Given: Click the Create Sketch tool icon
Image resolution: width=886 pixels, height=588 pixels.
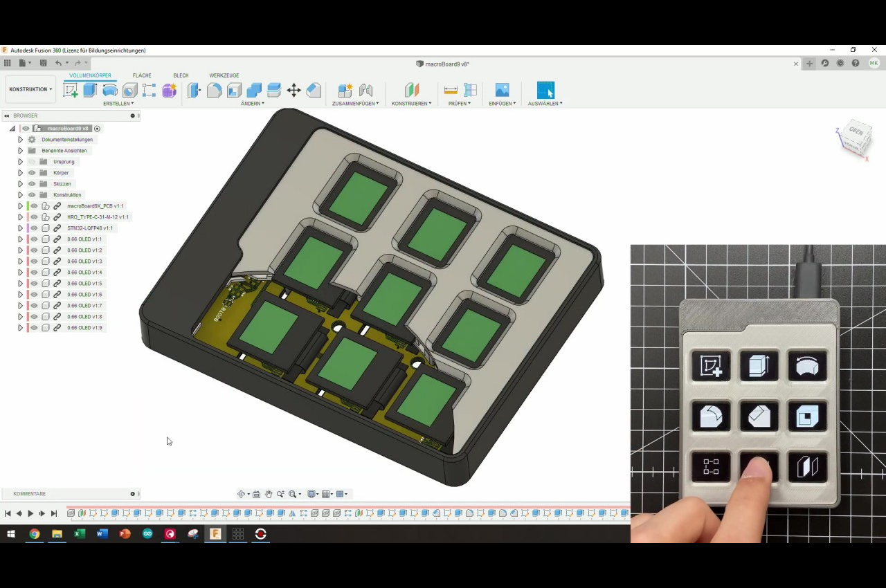Looking at the screenshot, I should pyautogui.click(x=71, y=91).
